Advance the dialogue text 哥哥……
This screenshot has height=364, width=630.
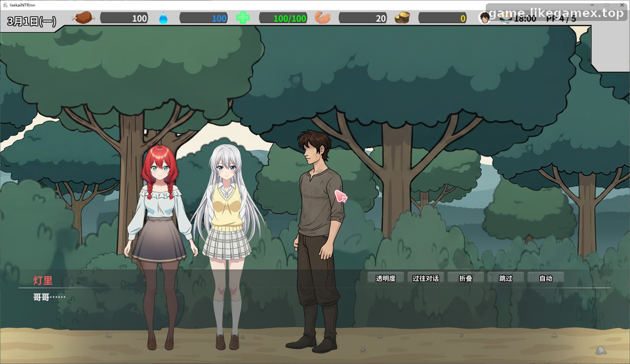[49, 297]
